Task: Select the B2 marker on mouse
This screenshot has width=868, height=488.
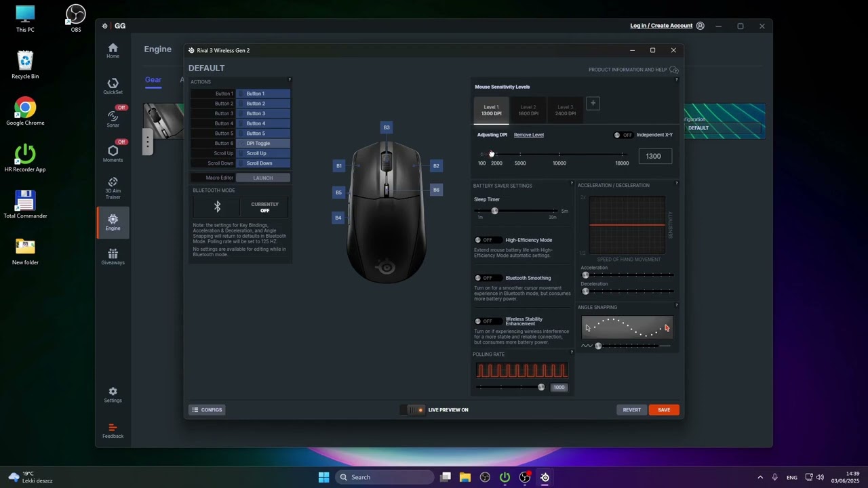Action: [x=436, y=165]
